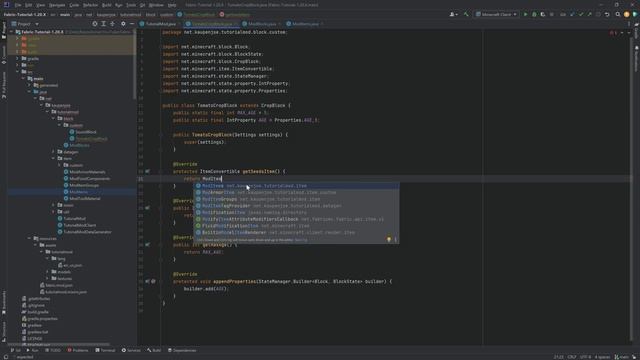
Task: Click the orange IDE updates icon
Action: [x=627, y=14]
